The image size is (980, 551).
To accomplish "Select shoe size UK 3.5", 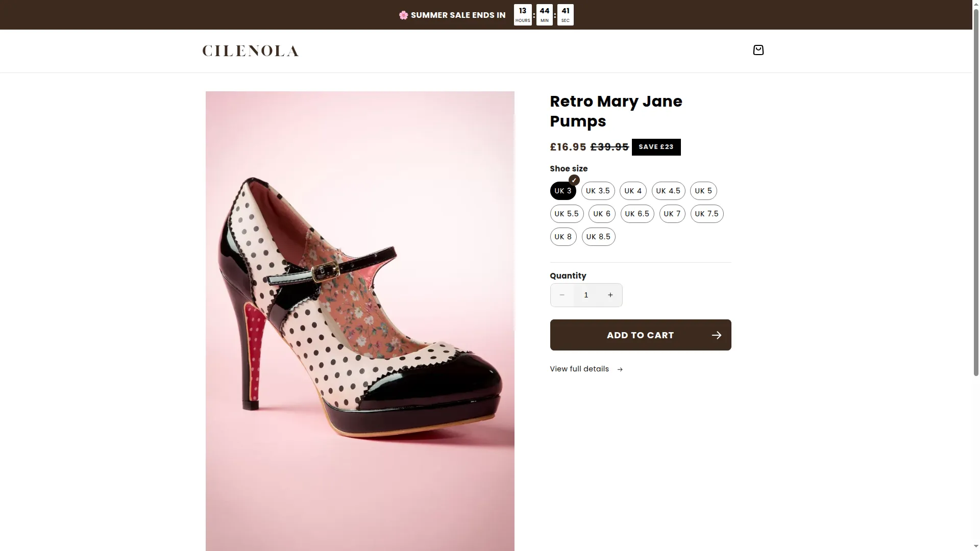I will pos(598,191).
